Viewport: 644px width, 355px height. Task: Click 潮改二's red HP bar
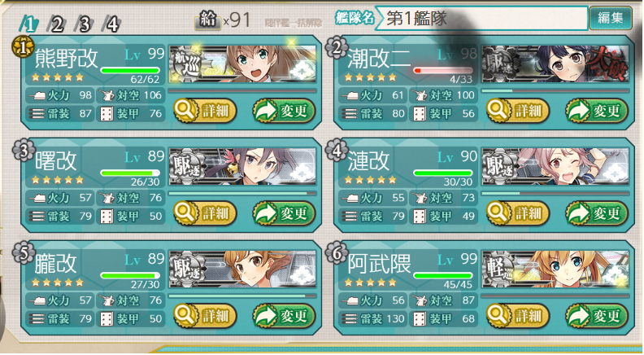(442, 70)
